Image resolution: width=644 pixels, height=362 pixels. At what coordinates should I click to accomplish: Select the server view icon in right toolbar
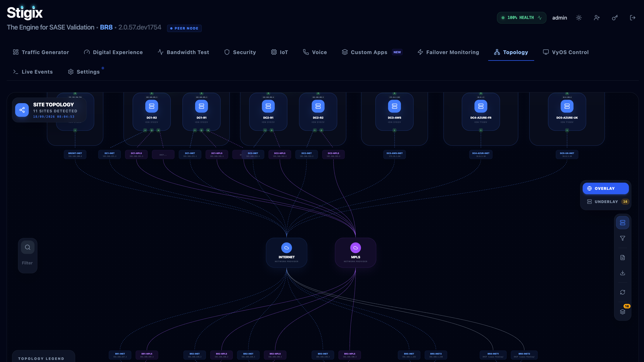pos(623,223)
